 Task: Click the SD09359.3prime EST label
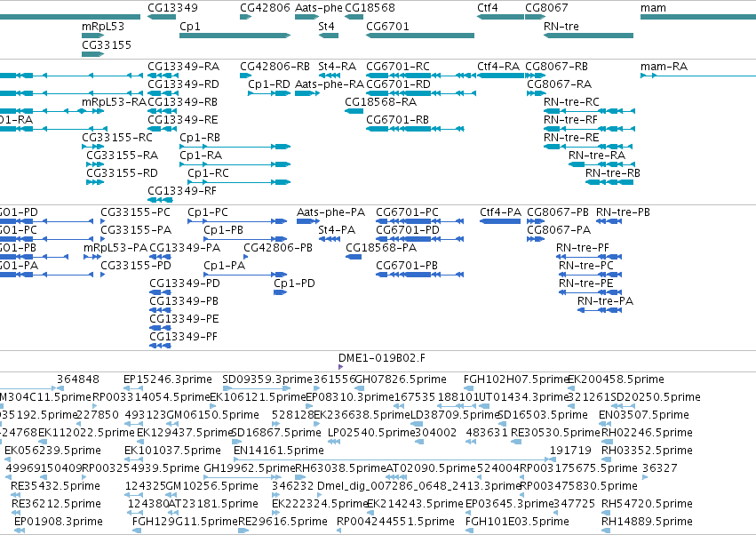click(x=267, y=379)
